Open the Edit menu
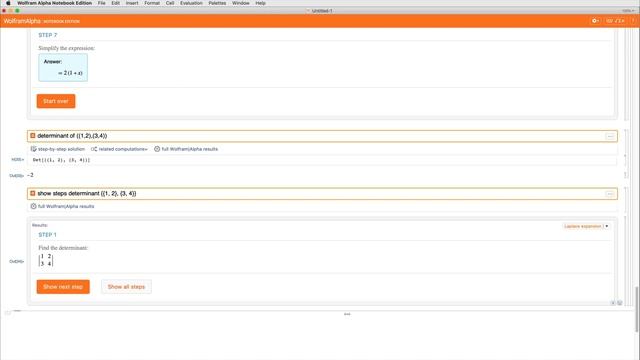The width and height of the screenshot is (640, 360). coord(116,3)
